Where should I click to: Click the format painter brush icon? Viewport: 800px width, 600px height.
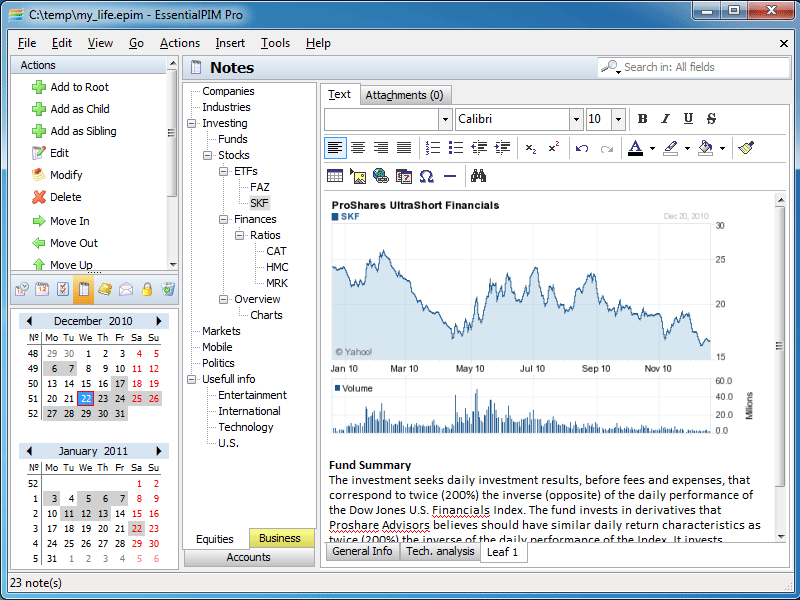(746, 148)
